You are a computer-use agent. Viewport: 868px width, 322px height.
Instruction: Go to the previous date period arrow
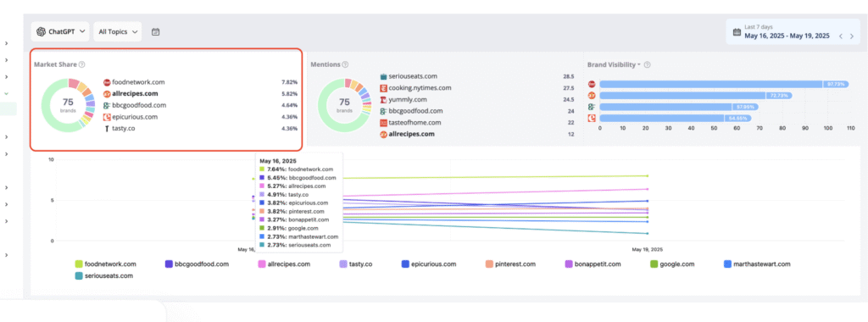click(840, 36)
